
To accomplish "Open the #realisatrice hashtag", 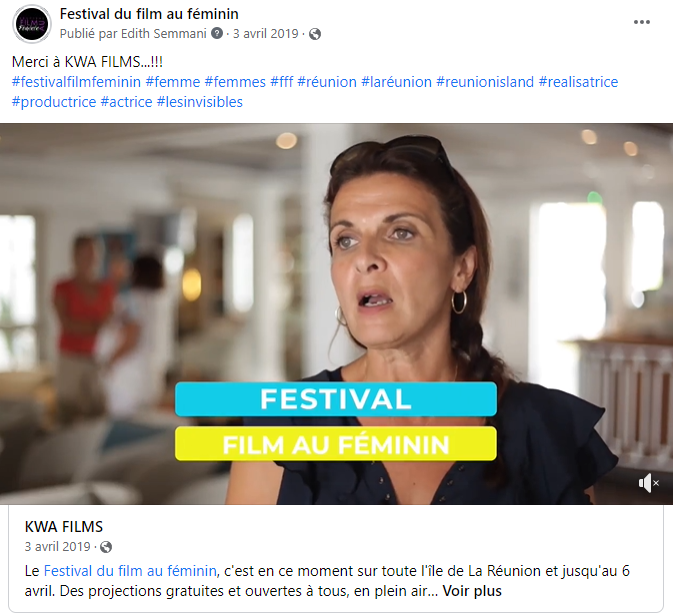I will [578, 82].
